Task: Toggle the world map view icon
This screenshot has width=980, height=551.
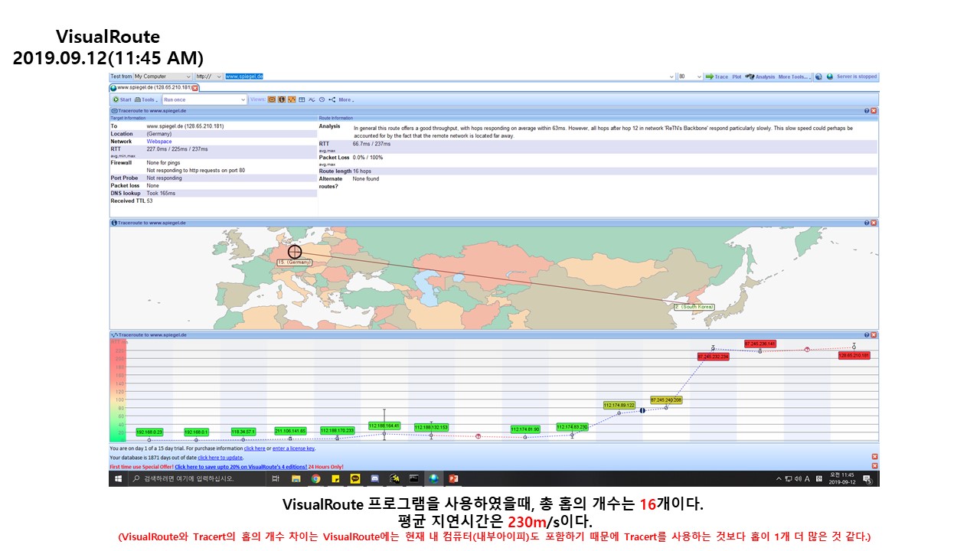Action: pos(282,99)
